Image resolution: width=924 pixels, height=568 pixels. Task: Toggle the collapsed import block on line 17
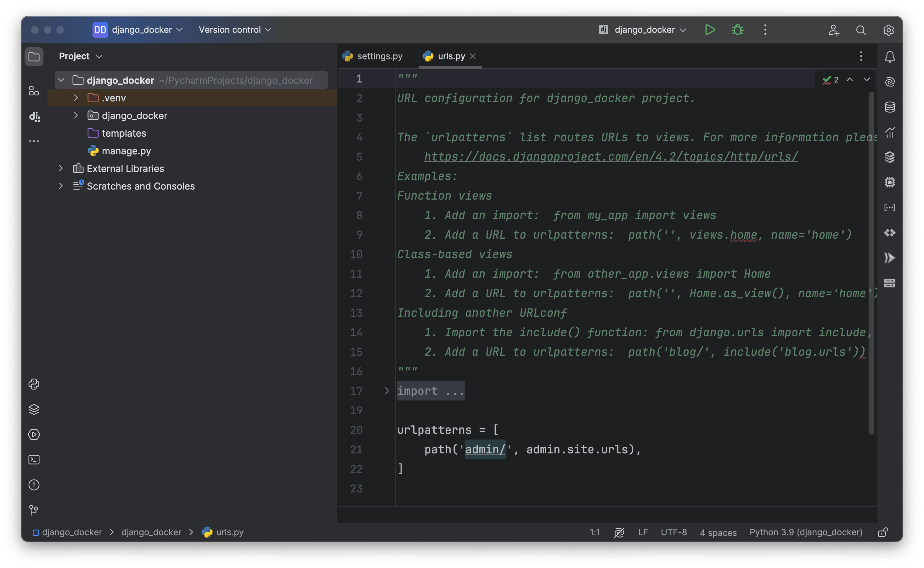386,391
